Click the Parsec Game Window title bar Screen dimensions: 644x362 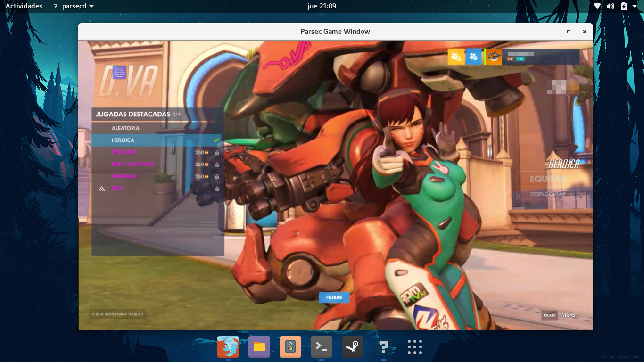click(335, 32)
